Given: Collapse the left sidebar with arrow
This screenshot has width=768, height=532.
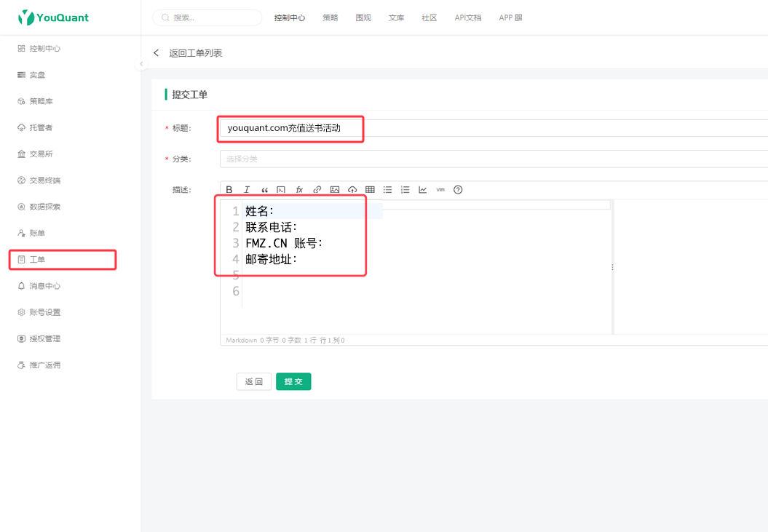Looking at the screenshot, I should point(141,64).
